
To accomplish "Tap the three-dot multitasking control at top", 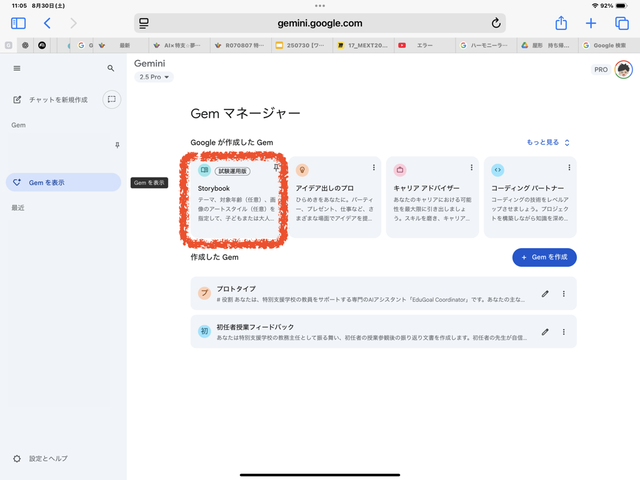I will tap(320, 6).
